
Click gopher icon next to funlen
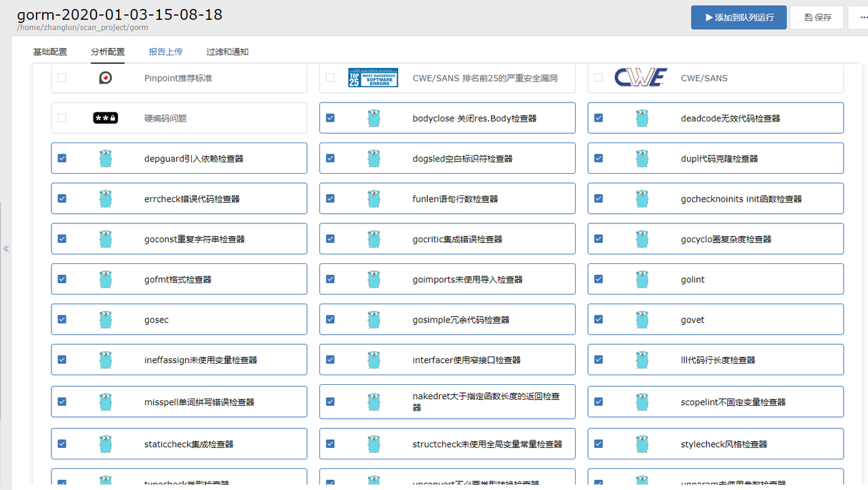(374, 199)
